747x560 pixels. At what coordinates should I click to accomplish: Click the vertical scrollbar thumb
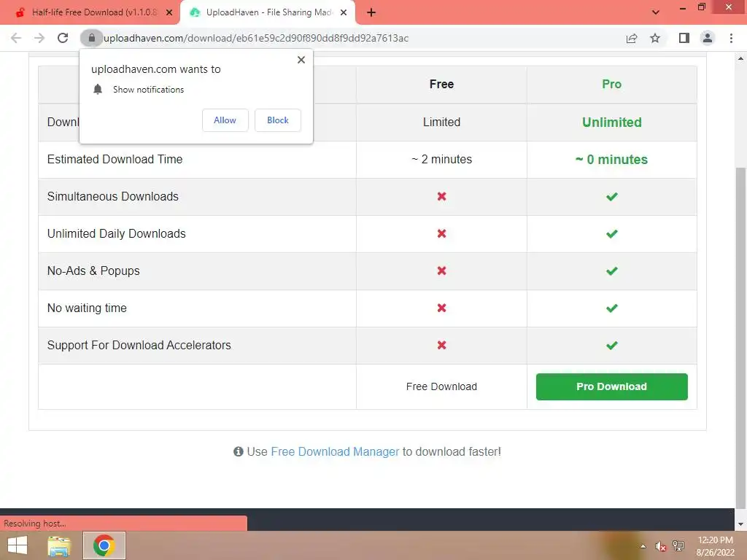point(740,337)
